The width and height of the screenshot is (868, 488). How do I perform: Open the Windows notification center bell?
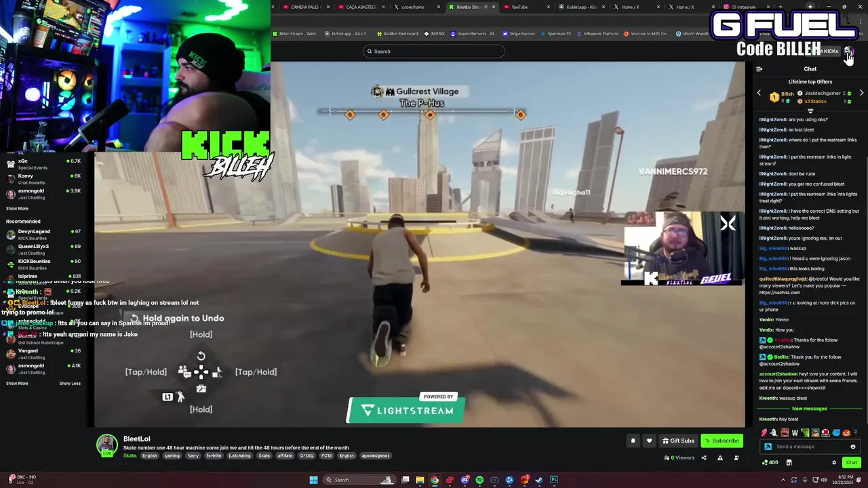pos(859,480)
